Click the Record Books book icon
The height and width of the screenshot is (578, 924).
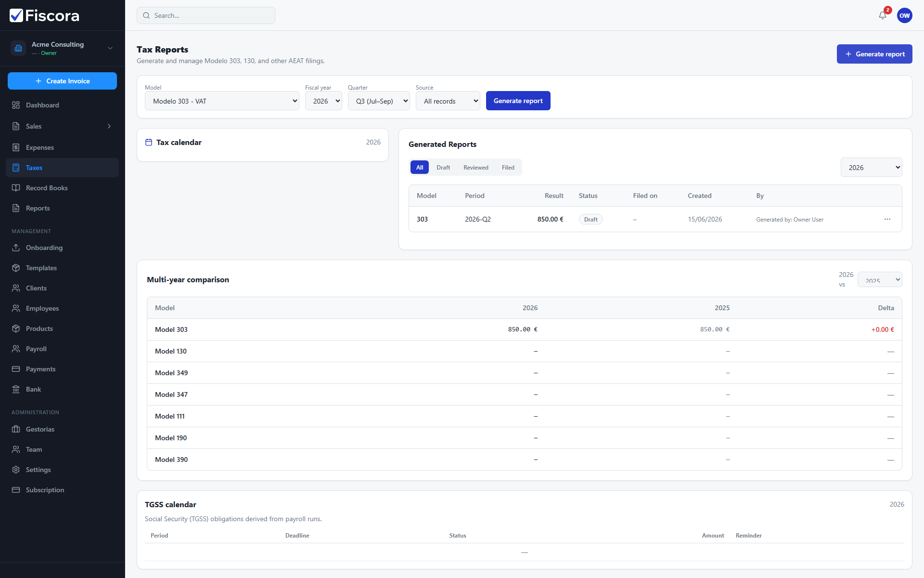tap(16, 188)
